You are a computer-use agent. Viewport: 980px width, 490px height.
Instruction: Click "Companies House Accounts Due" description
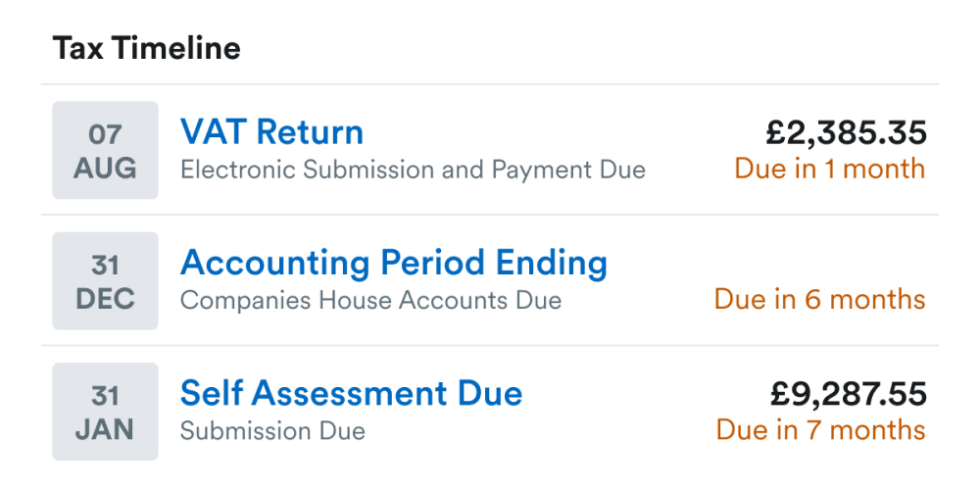(370, 300)
